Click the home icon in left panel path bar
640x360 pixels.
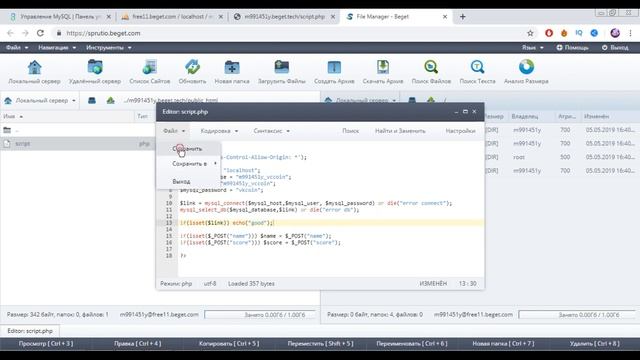[8, 100]
